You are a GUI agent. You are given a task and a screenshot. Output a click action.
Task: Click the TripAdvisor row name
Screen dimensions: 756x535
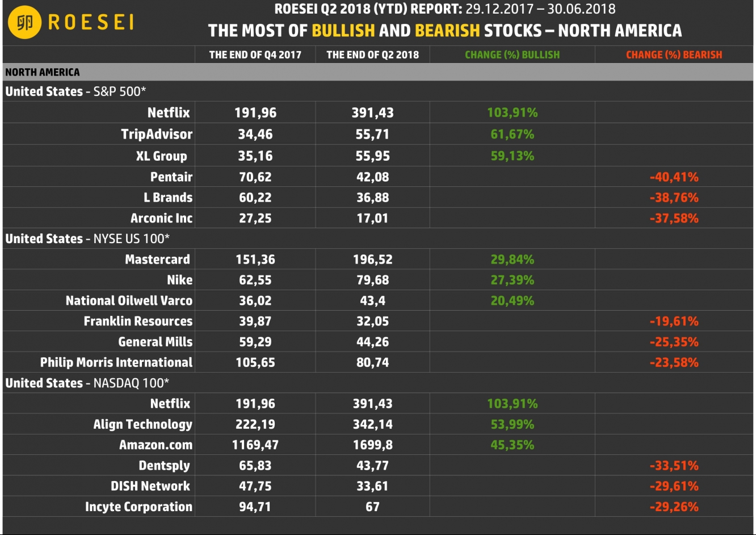pos(157,134)
